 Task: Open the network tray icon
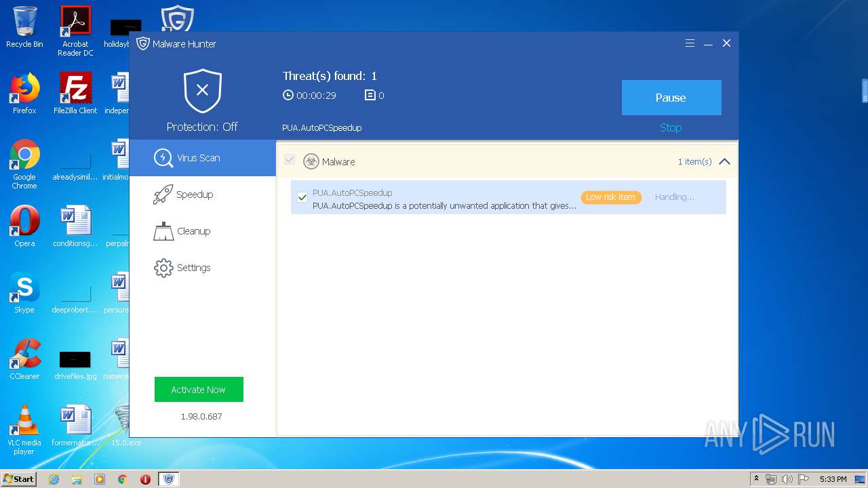[771, 479]
